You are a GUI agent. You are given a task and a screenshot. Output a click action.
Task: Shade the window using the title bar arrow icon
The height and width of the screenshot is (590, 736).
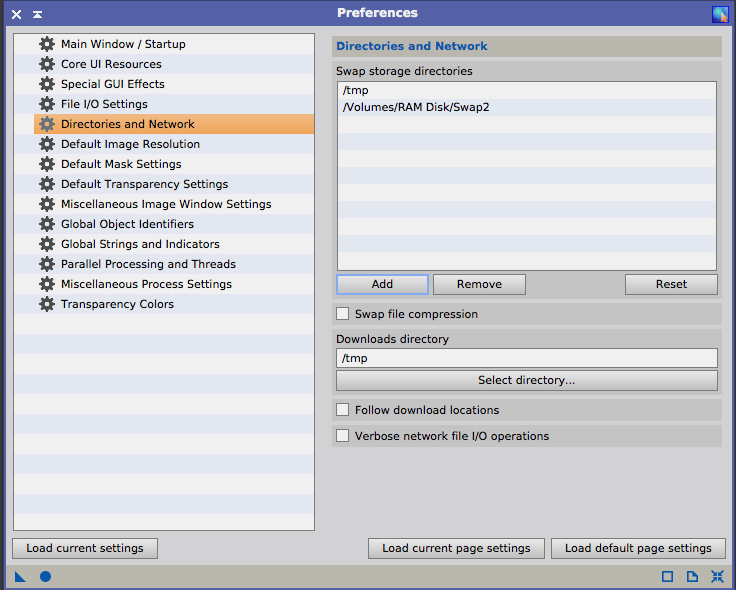coord(37,15)
